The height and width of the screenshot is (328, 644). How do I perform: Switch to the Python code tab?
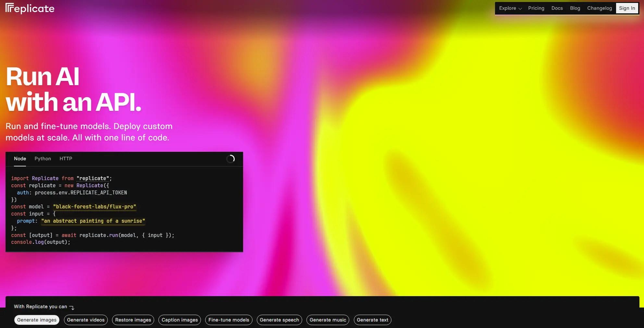(x=43, y=159)
